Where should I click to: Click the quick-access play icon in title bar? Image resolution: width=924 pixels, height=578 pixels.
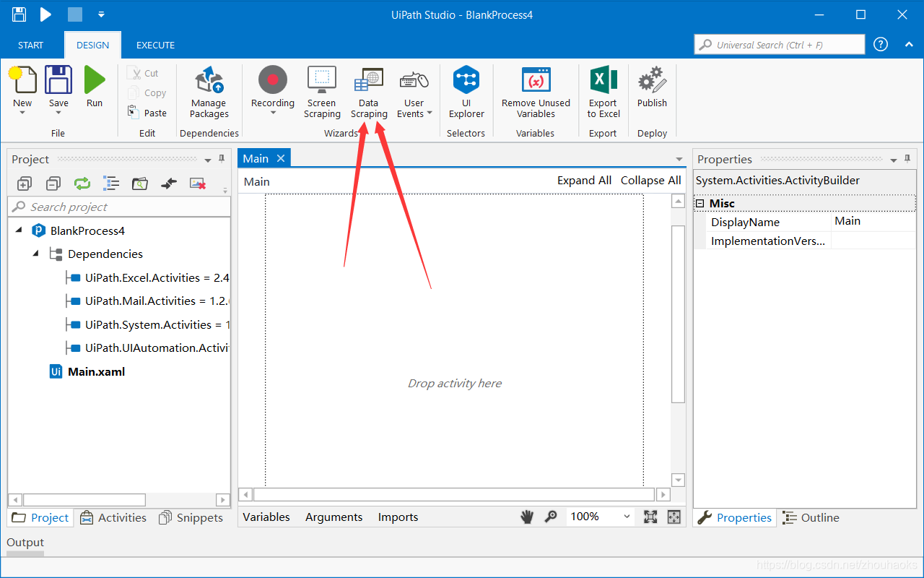pyautogui.click(x=45, y=14)
